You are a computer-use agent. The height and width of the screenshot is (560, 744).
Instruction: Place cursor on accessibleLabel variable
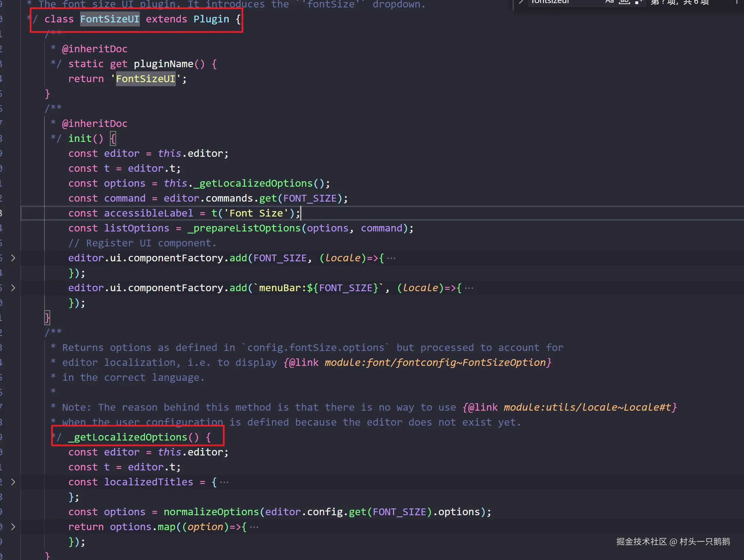click(148, 213)
